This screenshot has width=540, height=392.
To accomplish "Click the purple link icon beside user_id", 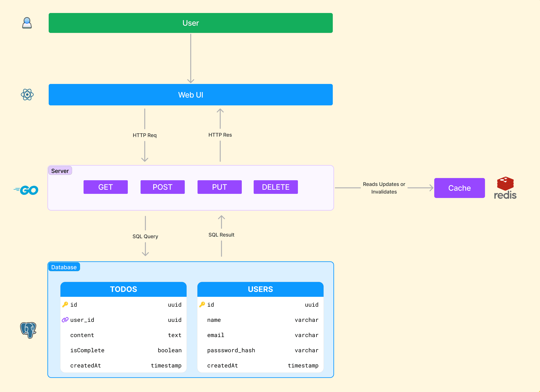I will click(65, 320).
